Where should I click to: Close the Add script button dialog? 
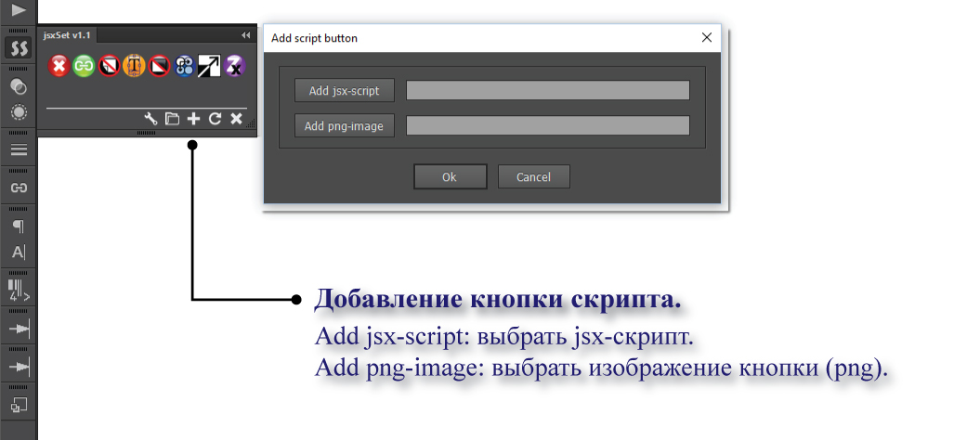707,38
